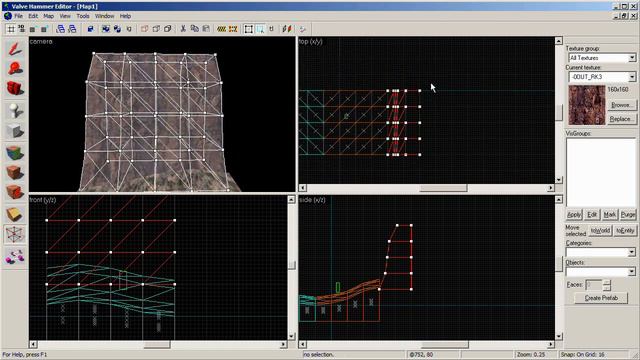Activate the Vertex manipulation wireframe tool
640x360 pixels.
point(15,235)
